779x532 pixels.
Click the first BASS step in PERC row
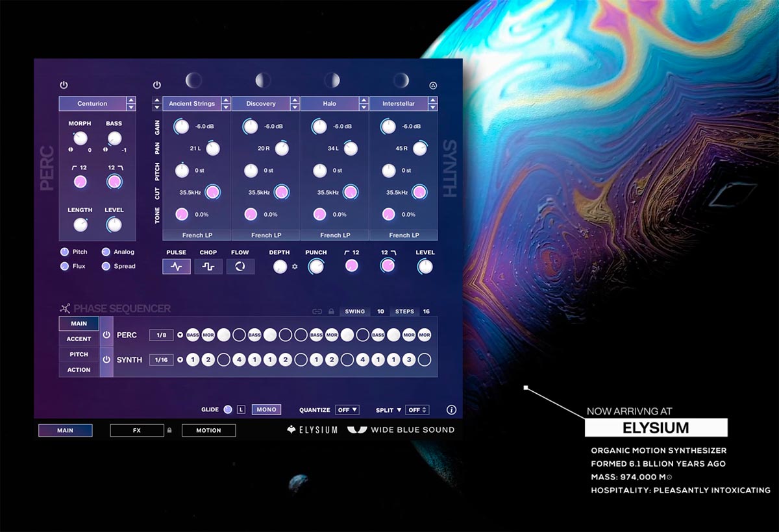pyautogui.click(x=193, y=335)
